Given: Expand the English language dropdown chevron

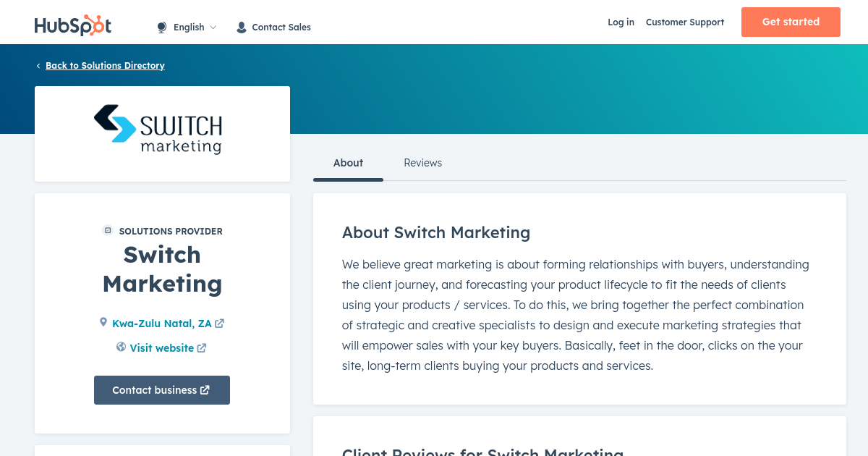Looking at the screenshot, I should pos(213,28).
